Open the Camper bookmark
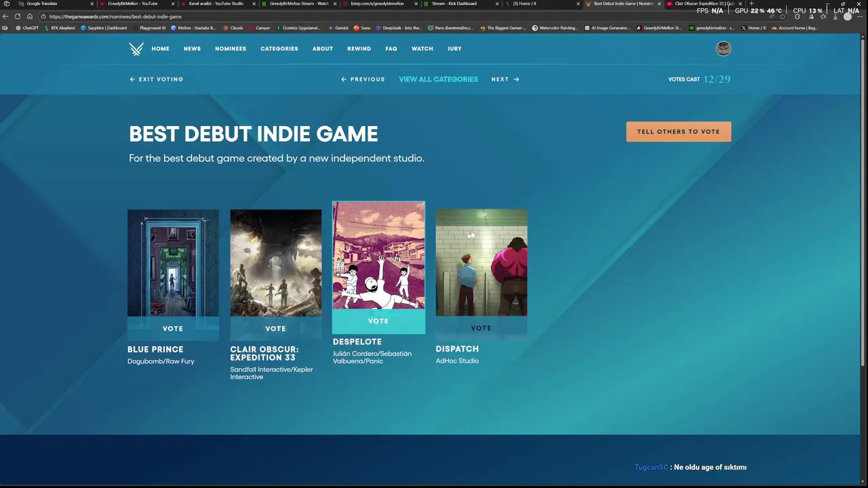Viewport: 868px width, 488px height. [x=259, y=28]
